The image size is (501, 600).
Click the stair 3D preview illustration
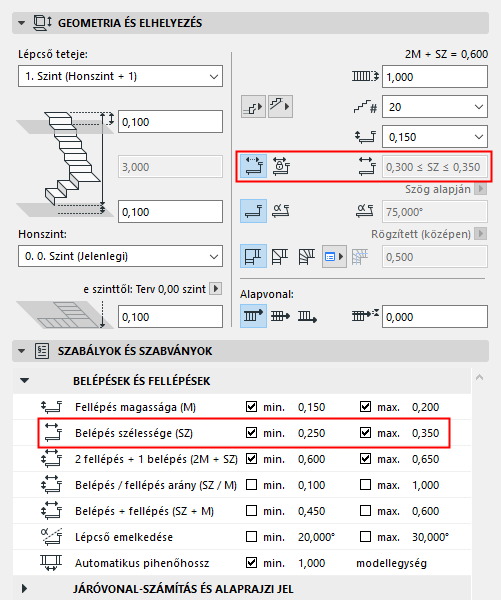pos(65,165)
